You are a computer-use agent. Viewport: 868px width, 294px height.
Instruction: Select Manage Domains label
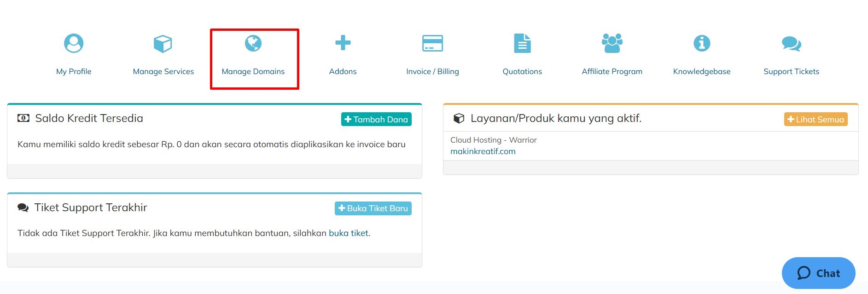click(253, 71)
